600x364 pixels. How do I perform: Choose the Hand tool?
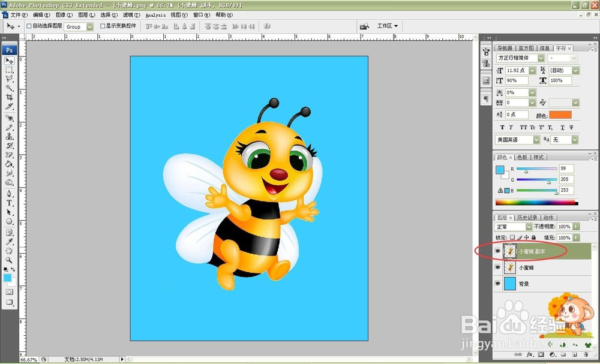click(x=10, y=251)
